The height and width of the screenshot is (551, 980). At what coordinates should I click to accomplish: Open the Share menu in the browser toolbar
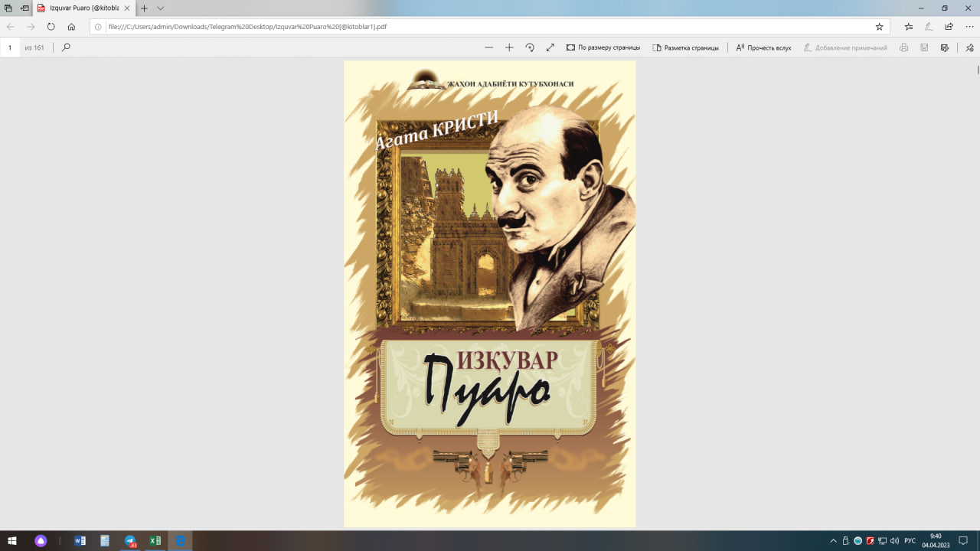pyautogui.click(x=949, y=27)
